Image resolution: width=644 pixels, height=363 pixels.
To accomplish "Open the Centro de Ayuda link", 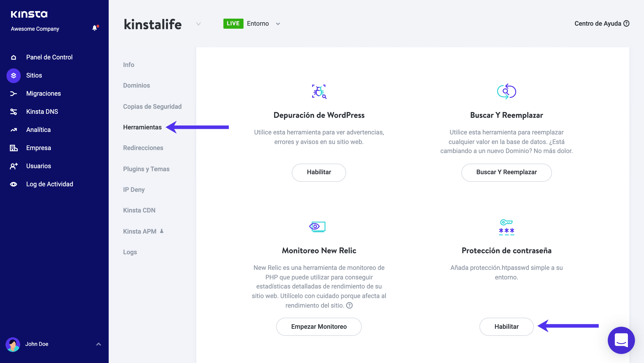I will pos(602,24).
